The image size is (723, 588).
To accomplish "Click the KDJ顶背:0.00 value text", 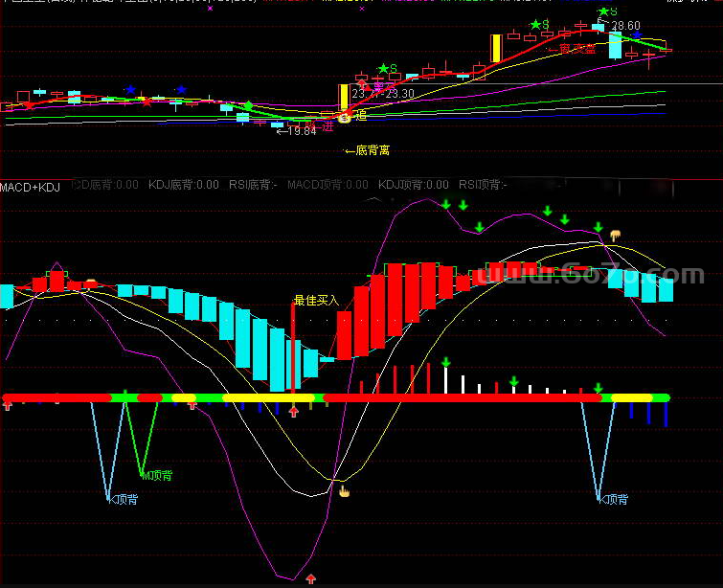I will click(x=414, y=186).
